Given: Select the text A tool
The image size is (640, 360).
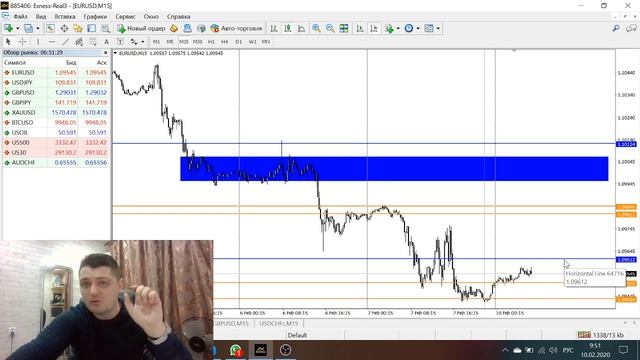Looking at the screenshot, I should click(x=106, y=42).
